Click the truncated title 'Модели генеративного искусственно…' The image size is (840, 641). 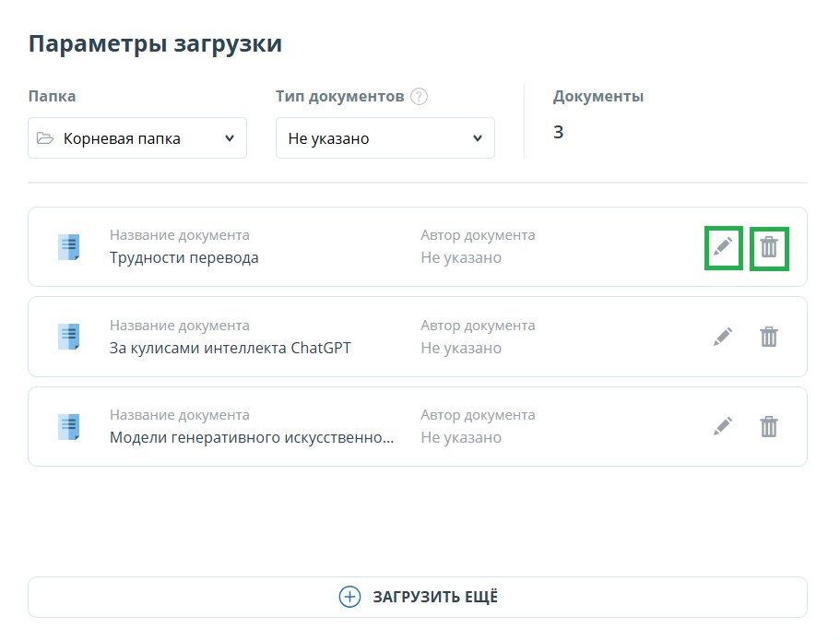[252, 438]
